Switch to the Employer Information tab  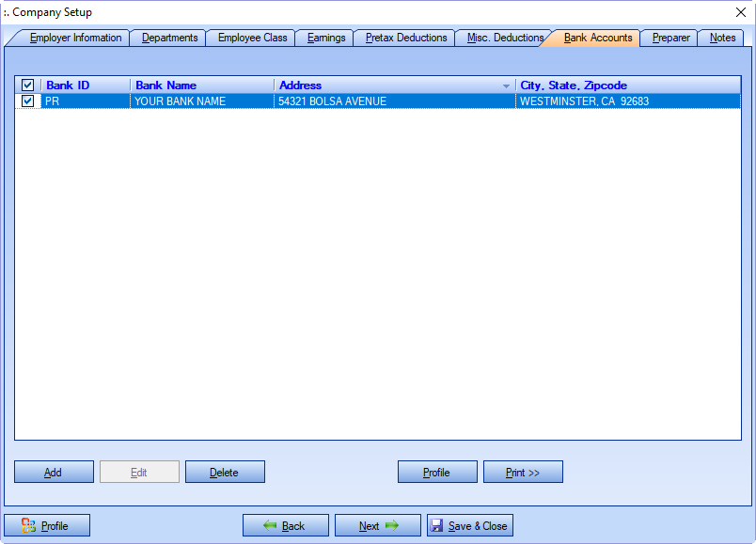click(75, 39)
